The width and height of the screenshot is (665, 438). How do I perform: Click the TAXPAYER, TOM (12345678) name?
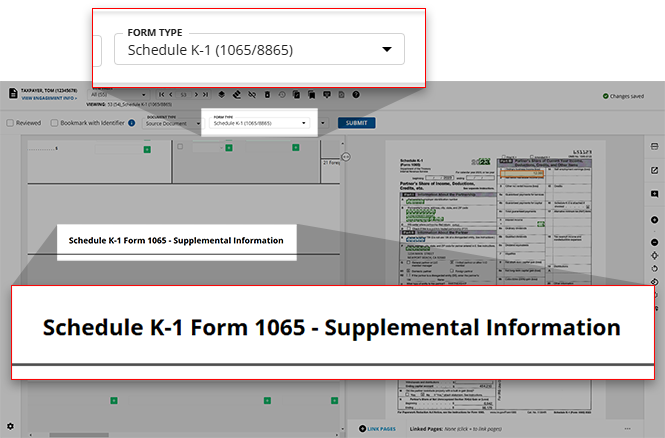49,91
